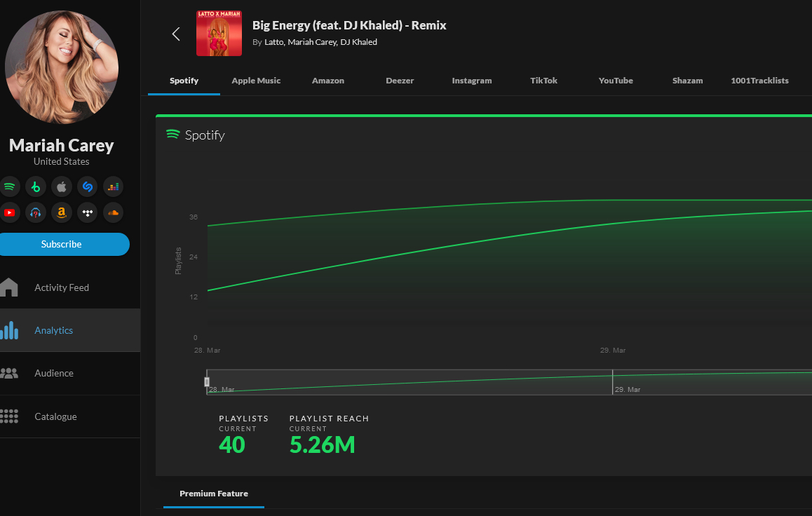The width and height of the screenshot is (812, 516).
Task: Click the Audience people icon
Action: [9, 373]
